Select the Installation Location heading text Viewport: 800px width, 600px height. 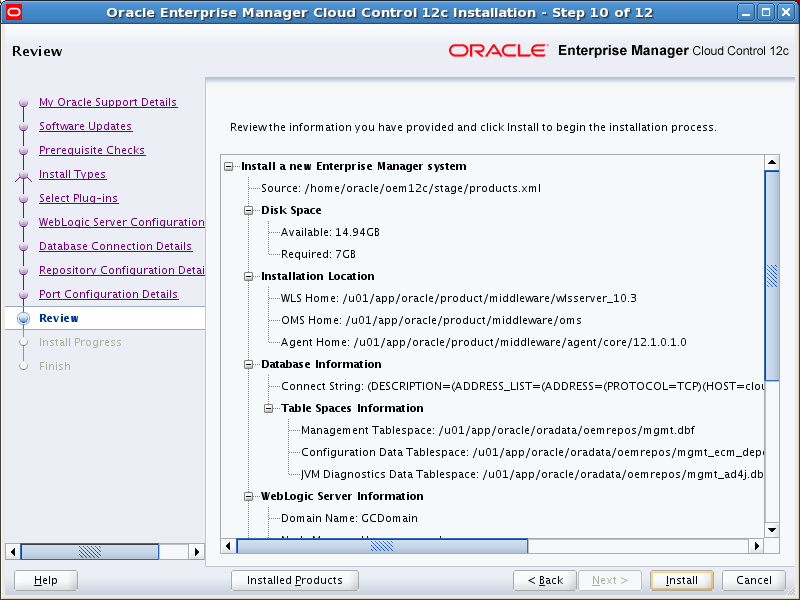click(318, 276)
